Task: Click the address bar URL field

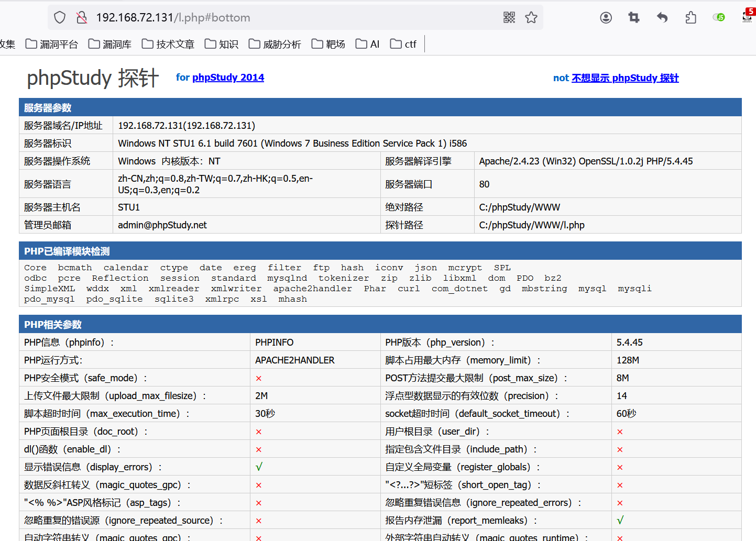Action: [x=296, y=17]
